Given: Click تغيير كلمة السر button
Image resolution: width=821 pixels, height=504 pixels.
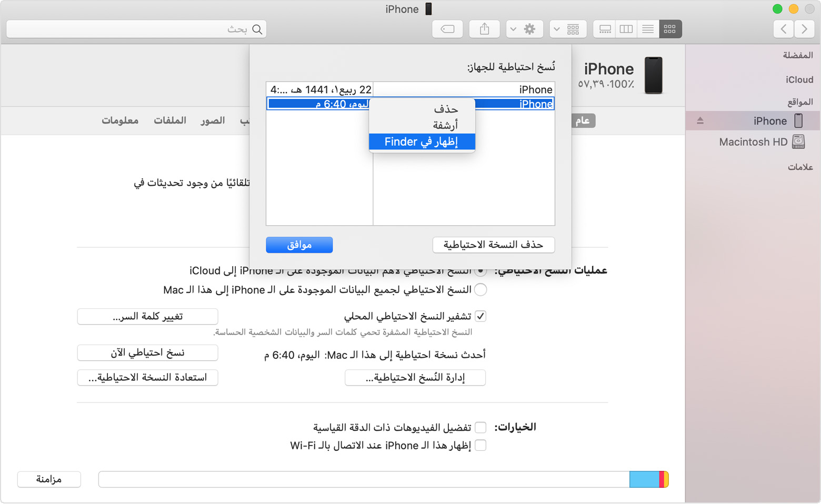Looking at the screenshot, I should tap(148, 316).
